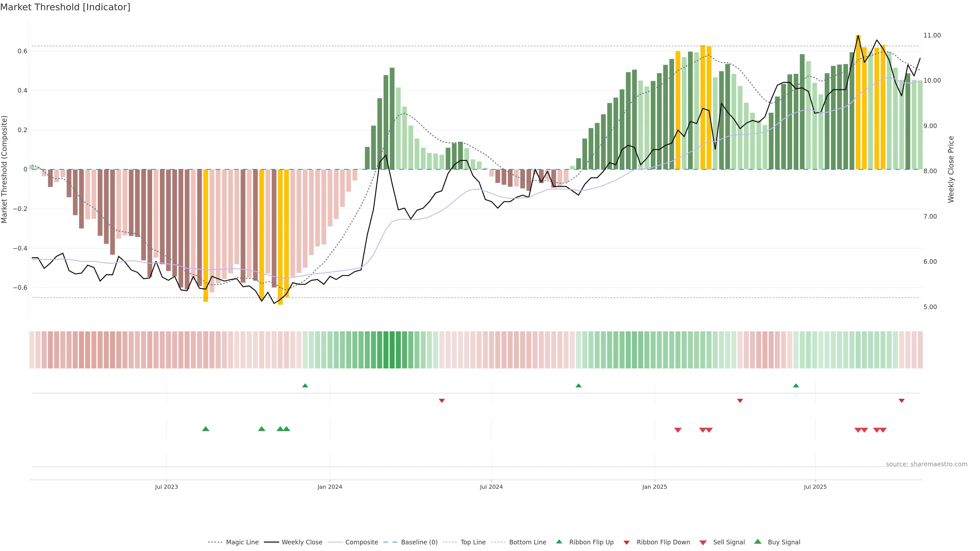This screenshot has height=551, width=980.
Task: Click the Jan 2025 x-axis label
Action: [654, 487]
